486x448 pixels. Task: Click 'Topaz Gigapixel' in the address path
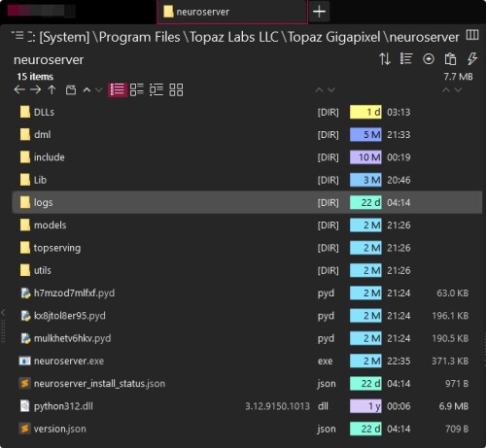333,37
